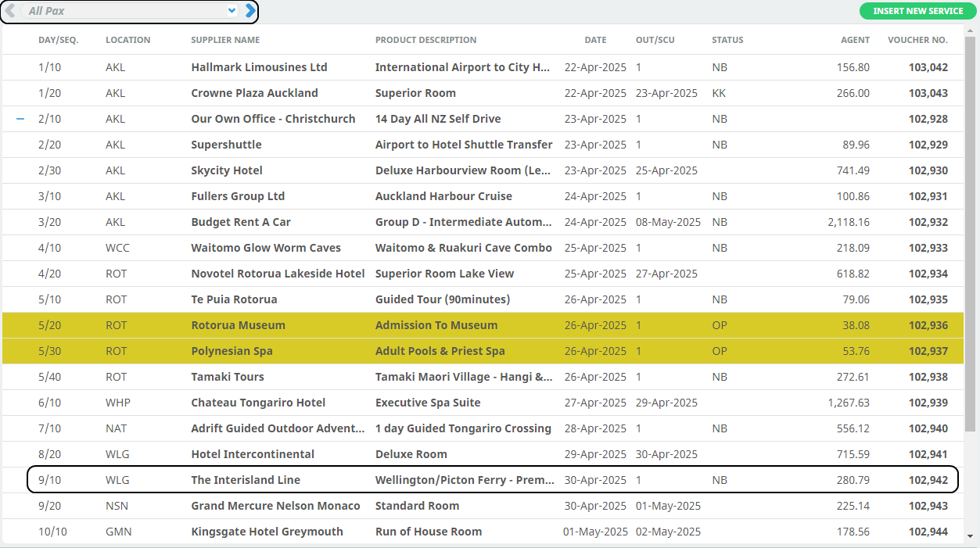Screen dimensions: 980x548
Task: Select voucher number 102,939 for Chateau Tongariro
Action: coord(928,403)
